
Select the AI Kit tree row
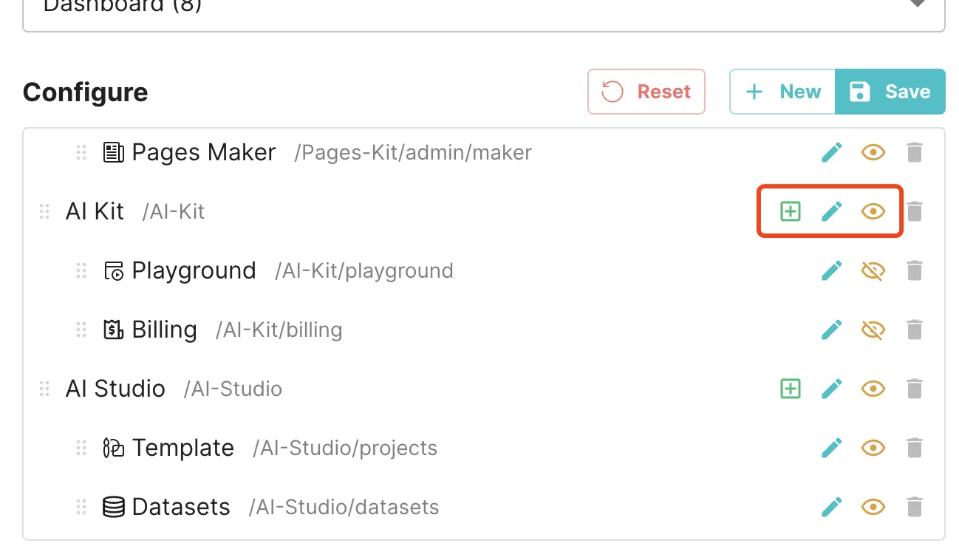click(484, 212)
